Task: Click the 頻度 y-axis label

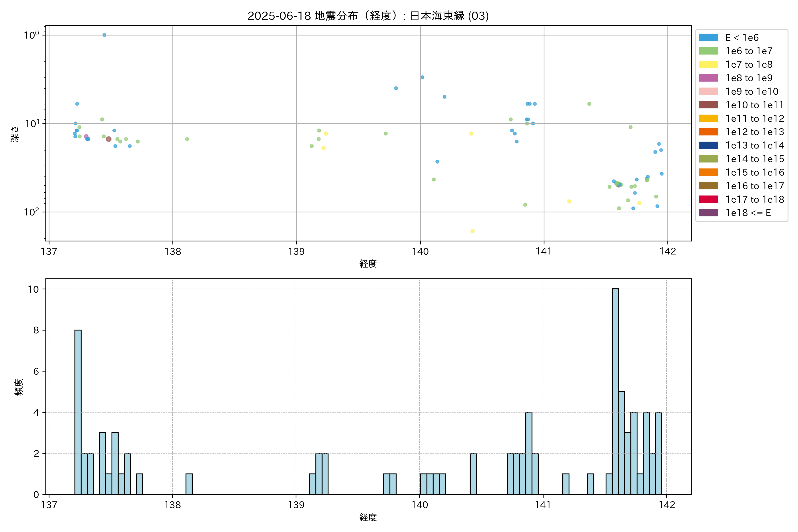Action: coord(19,387)
